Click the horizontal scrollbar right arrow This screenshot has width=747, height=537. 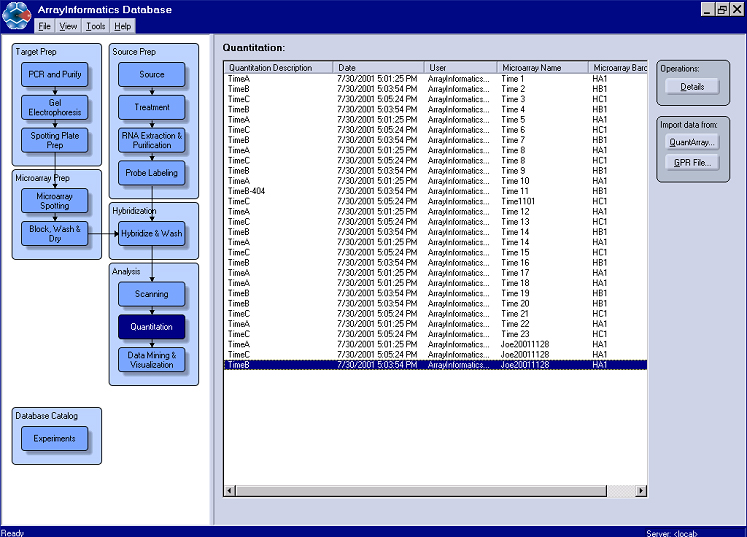point(641,490)
